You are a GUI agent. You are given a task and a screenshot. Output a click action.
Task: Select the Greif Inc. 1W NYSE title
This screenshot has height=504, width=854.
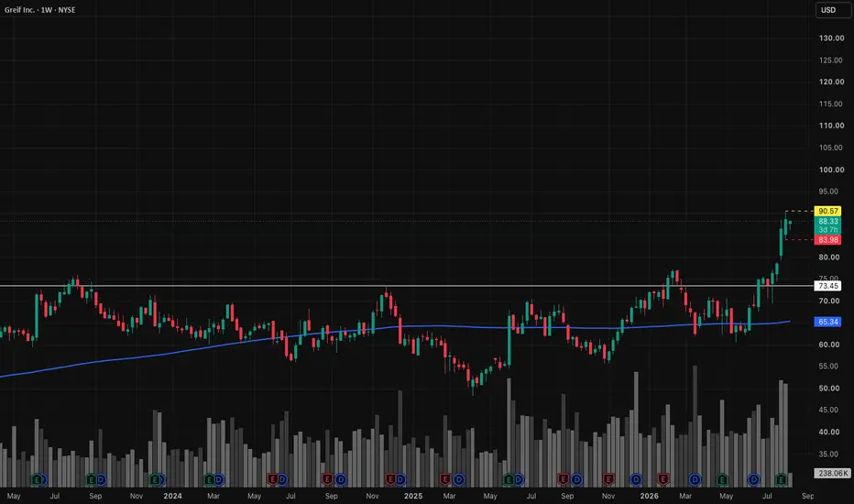(x=39, y=10)
